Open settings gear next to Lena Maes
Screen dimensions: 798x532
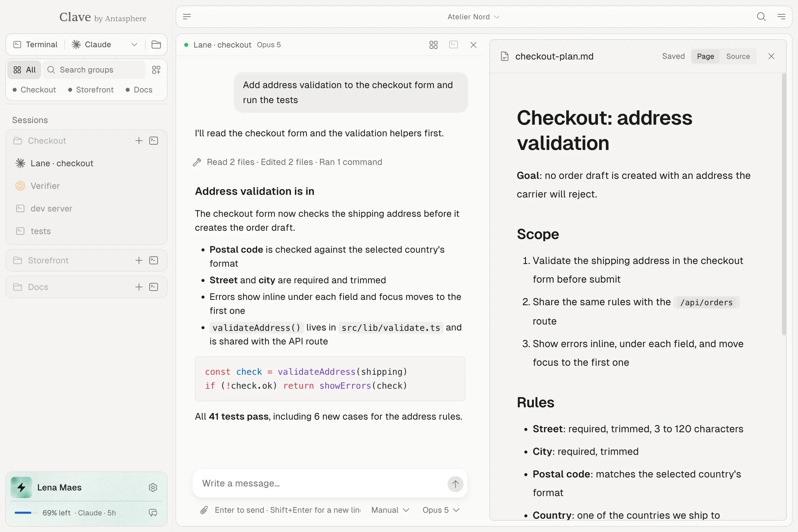click(x=153, y=487)
